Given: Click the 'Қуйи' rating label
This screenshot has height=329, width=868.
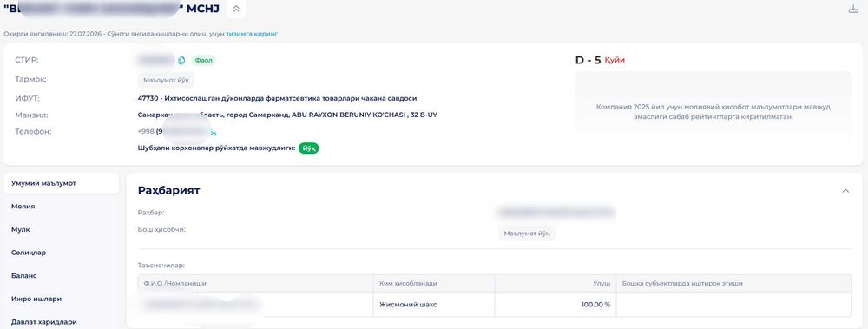Looking at the screenshot, I should pos(615,61).
